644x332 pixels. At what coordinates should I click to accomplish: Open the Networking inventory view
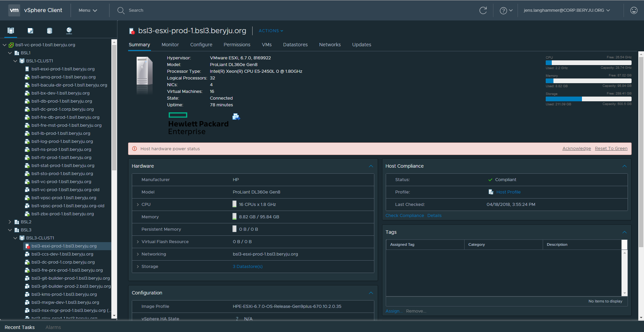coord(69,31)
